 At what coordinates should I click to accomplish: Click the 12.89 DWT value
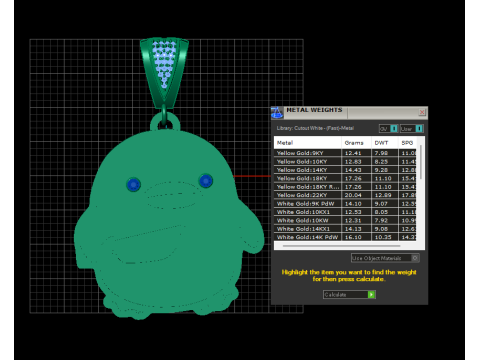[383, 195]
